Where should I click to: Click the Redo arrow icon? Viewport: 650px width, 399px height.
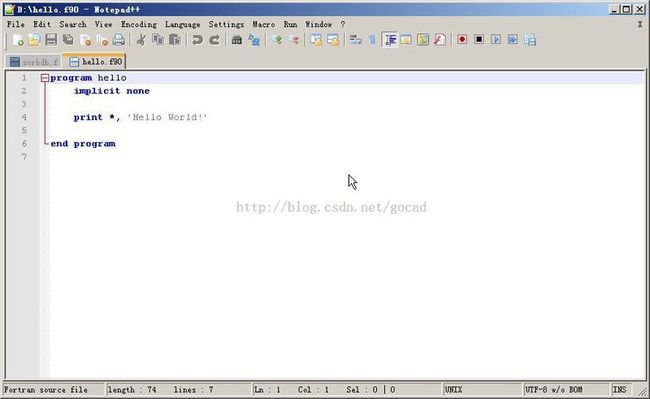tap(214, 40)
